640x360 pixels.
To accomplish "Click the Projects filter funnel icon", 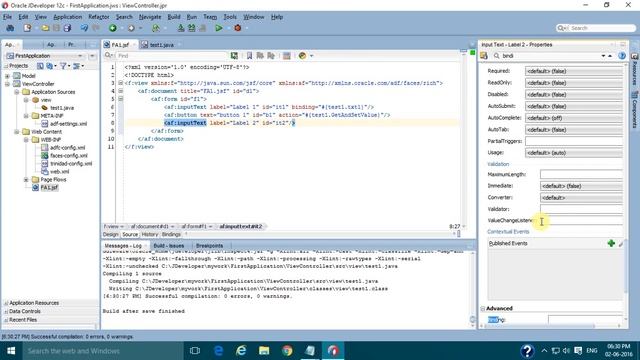I will click(63, 66).
